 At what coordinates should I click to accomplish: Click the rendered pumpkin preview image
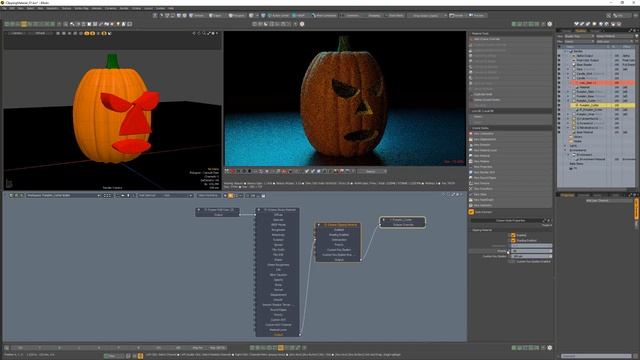point(344,98)
